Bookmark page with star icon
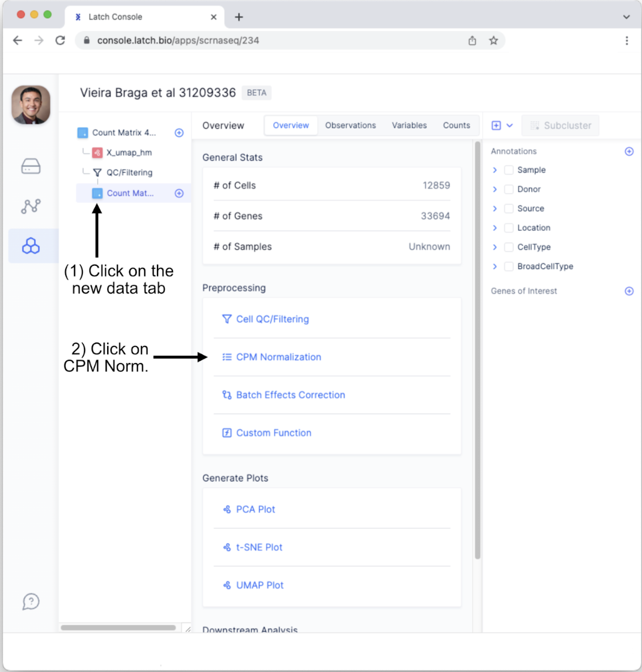 [493, 40]
